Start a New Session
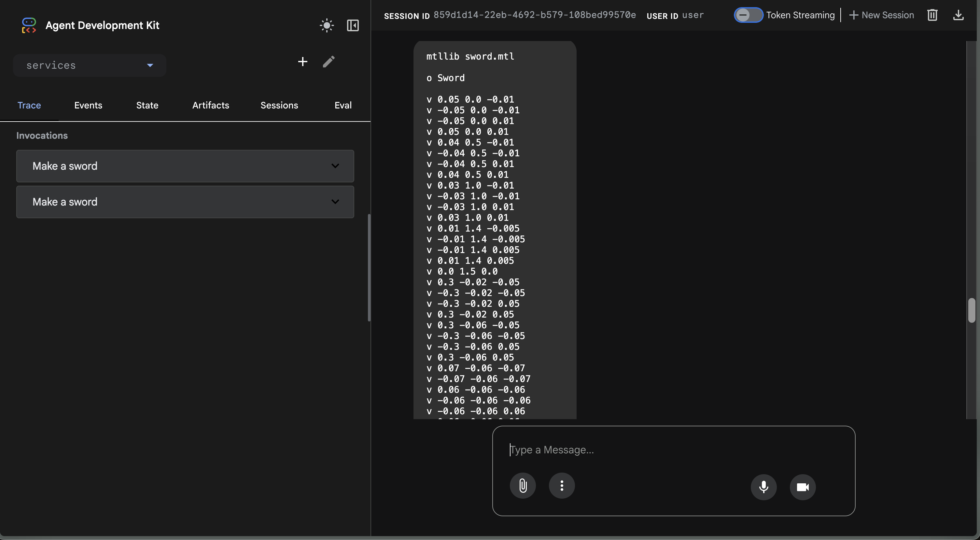The height and width of the screenshot is (540, 980). (881, 15)
